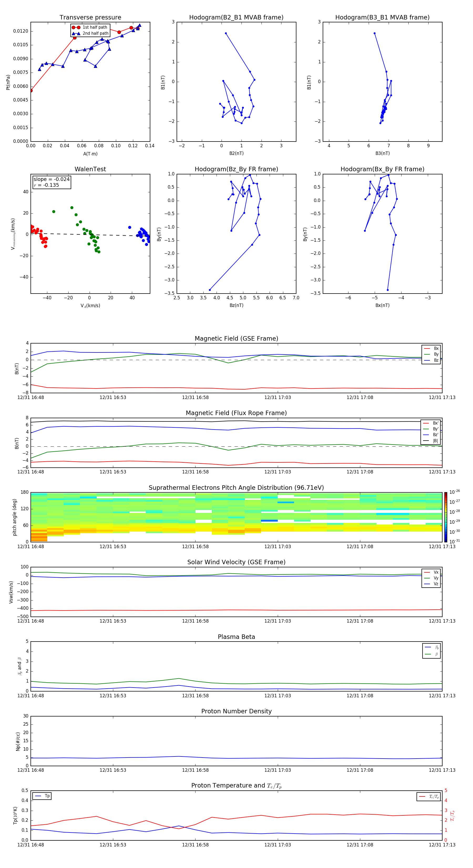473x868 pixels.
Task: Click the 'Hodogram(Bz_By FR frame)' title
Action: pos(236,169)
